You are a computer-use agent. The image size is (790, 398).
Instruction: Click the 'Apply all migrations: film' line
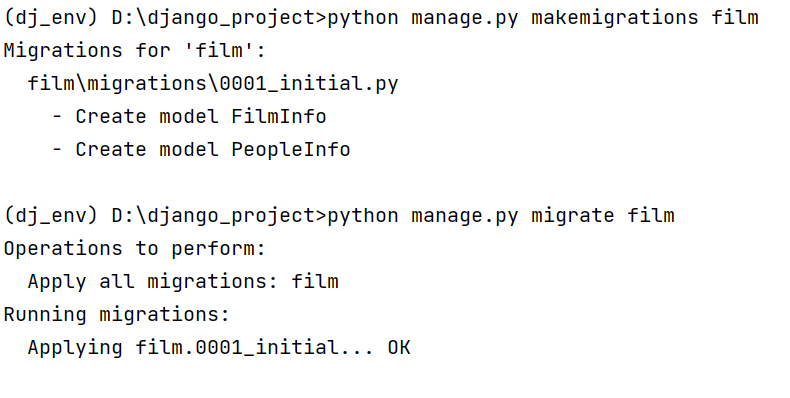click(x=183, y=281)
